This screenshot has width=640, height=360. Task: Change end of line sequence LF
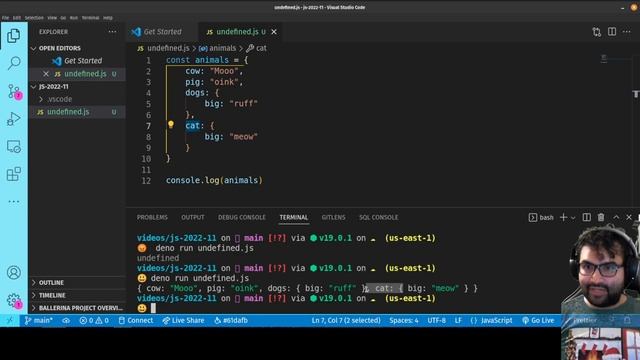(458, 320)
